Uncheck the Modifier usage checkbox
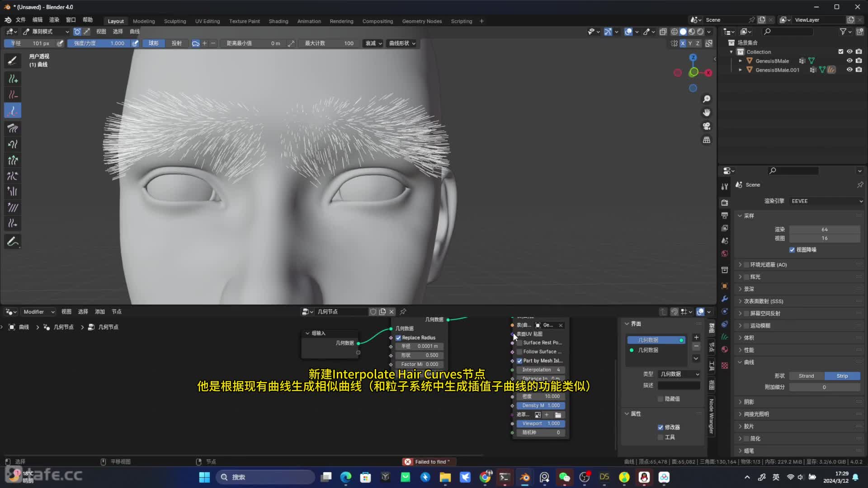 (660, 427)
